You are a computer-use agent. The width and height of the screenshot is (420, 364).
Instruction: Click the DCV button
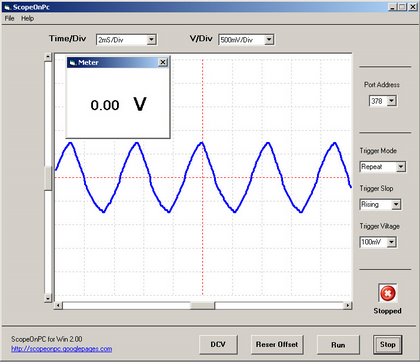(x=218, y=344)
